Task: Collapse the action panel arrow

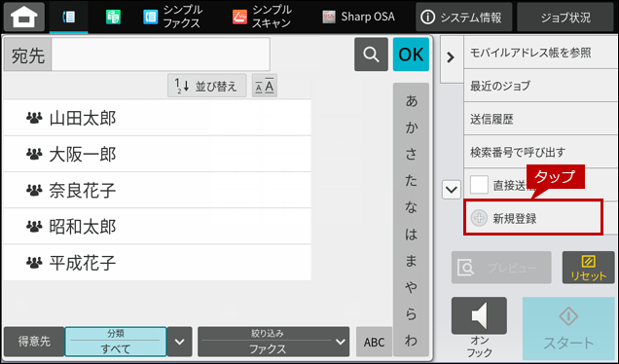Action: [x=451, y=58]
